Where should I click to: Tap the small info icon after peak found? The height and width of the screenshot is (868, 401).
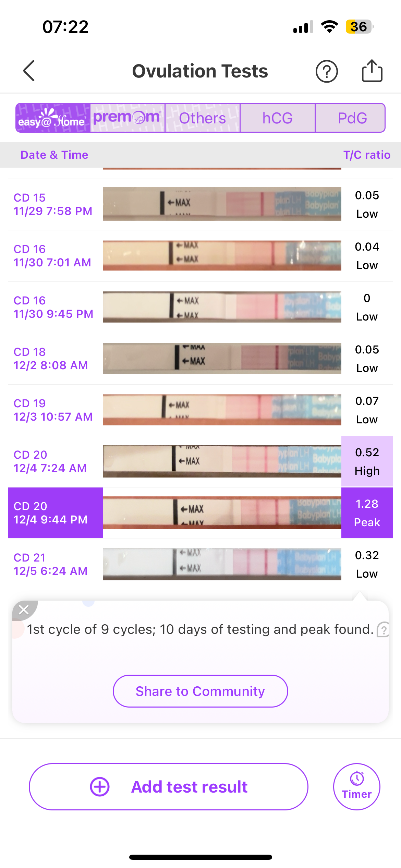383,630
